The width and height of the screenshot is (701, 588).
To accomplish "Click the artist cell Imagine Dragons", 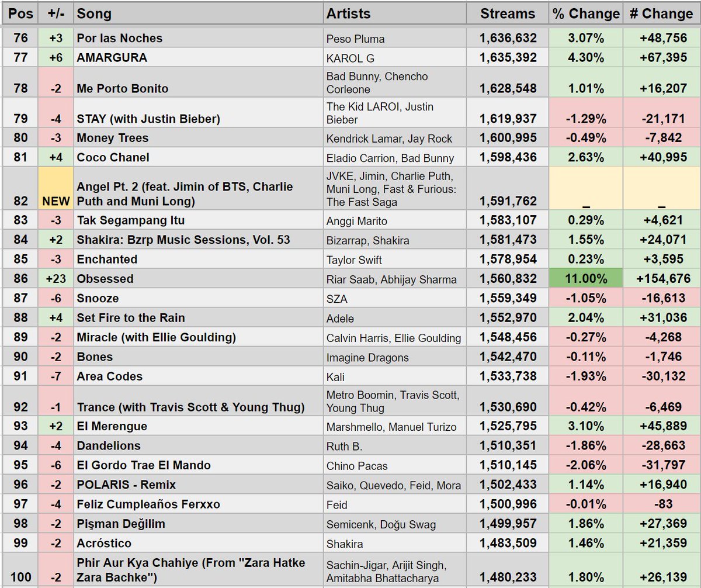I will [395, 357].
